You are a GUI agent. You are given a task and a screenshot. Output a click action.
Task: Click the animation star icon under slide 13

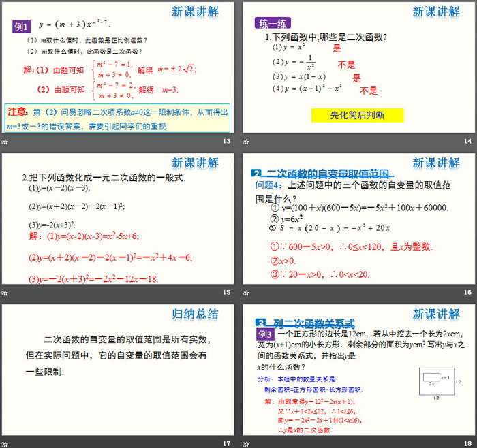pyautogui.click(x=5, y=141)
